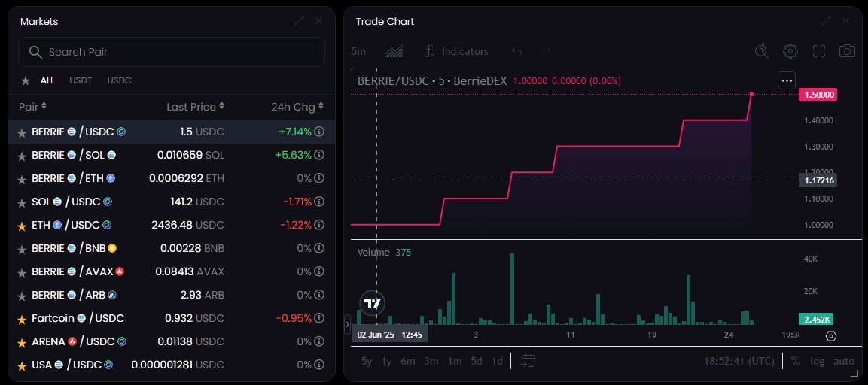Select the USDC markets tab

coord(119,80)
